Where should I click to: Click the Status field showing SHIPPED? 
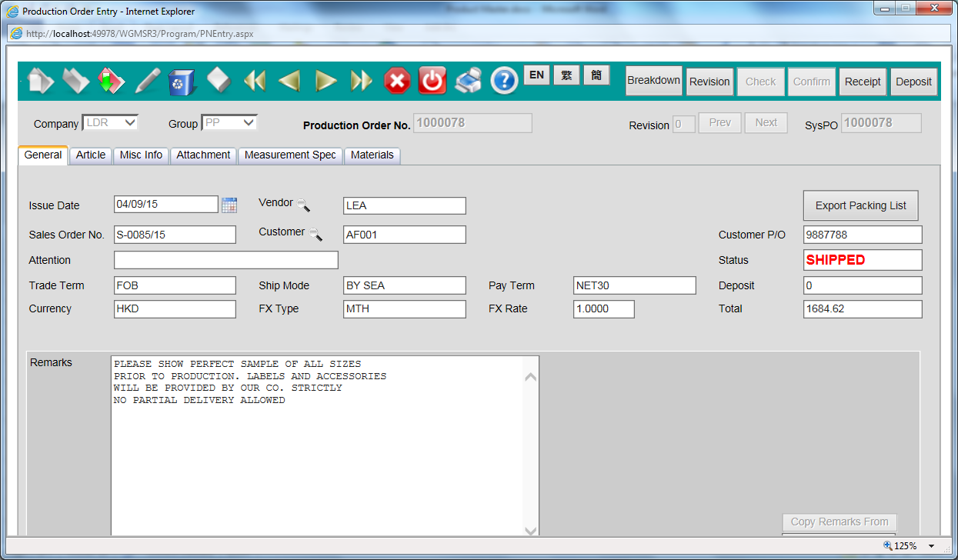(x=863, y=260)
